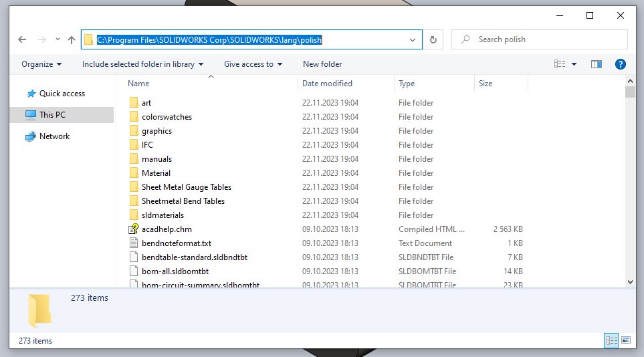
Task: Select the folder name colorswatches
Action: point(167,117)
